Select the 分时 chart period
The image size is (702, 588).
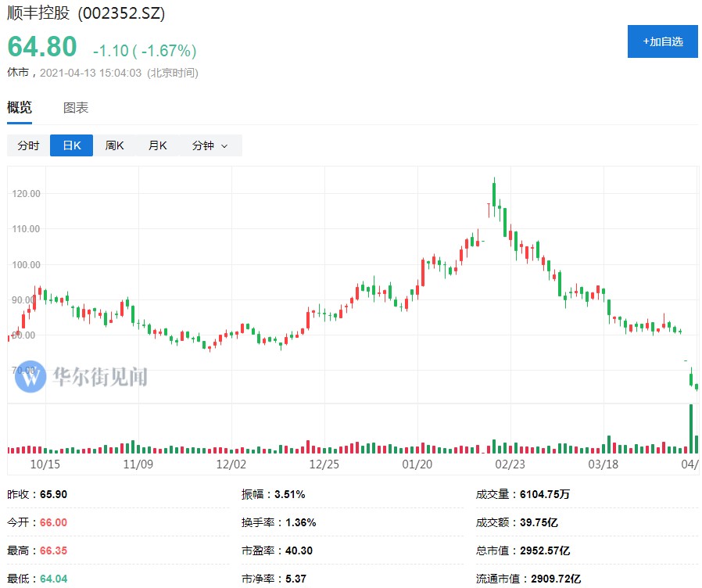(x=28, y=145)
